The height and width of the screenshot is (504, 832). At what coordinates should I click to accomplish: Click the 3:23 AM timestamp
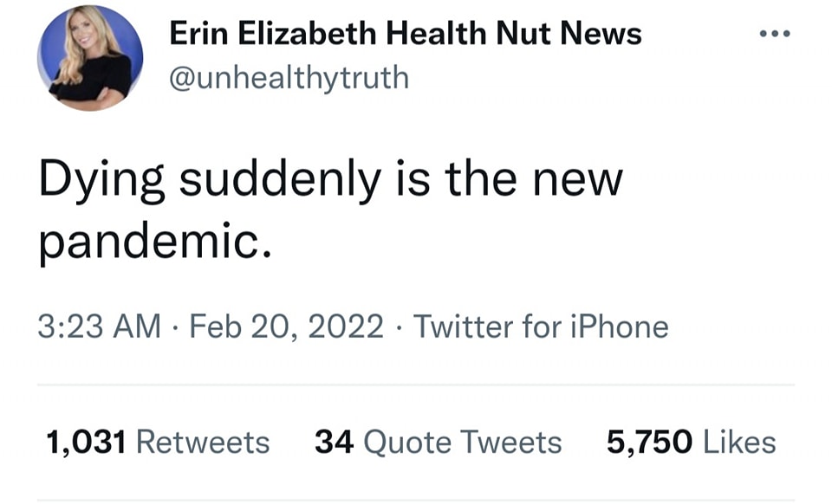pos(100,326)
